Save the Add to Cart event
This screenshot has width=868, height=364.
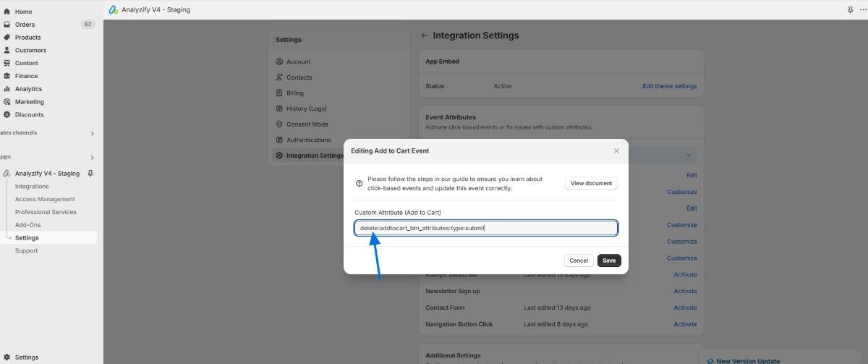pos(609,261)
